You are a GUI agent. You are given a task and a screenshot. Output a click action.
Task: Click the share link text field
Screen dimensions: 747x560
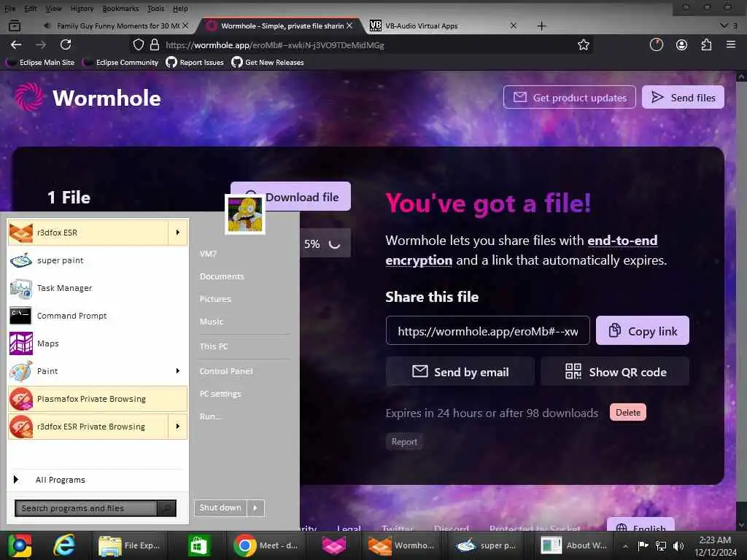pos(488,330)
